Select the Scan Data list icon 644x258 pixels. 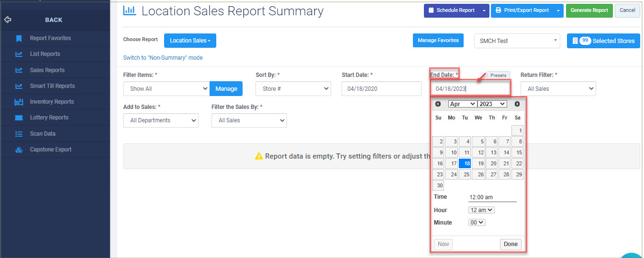(x=19, y=134)
